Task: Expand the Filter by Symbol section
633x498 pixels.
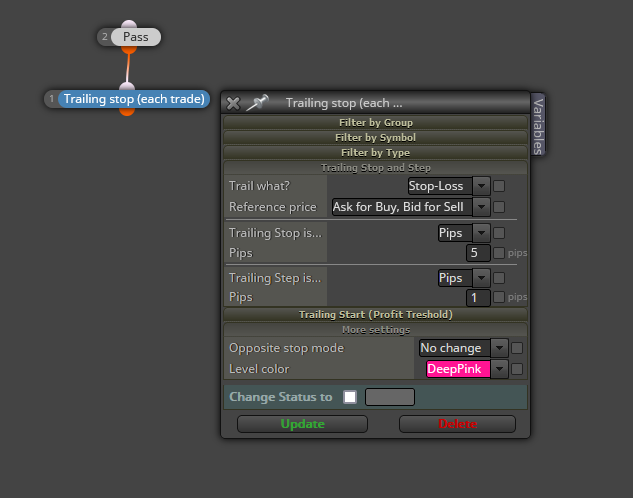Action: (x=375, y=138)
